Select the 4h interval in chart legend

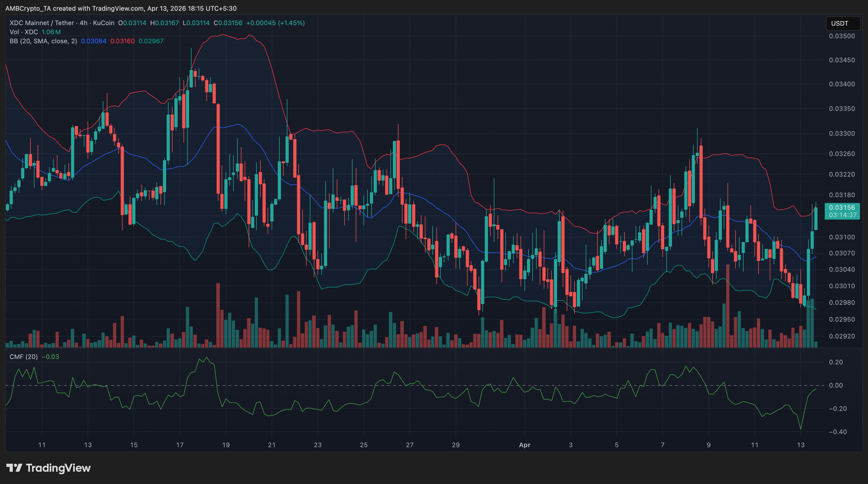click(83, 23)
